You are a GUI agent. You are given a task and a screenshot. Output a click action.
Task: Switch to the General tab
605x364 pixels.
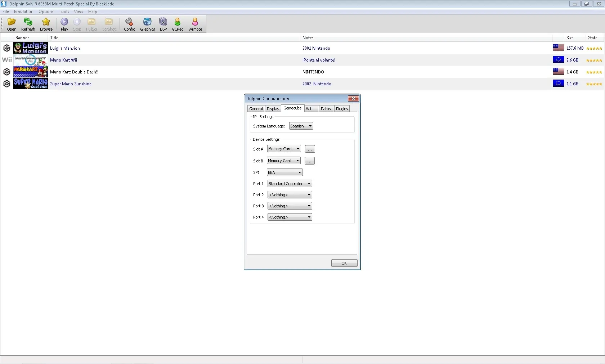tap(256, 109)
